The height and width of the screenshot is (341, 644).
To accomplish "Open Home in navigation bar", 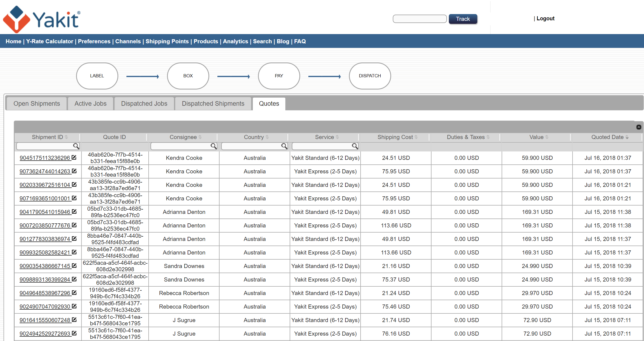I will 14,41.
